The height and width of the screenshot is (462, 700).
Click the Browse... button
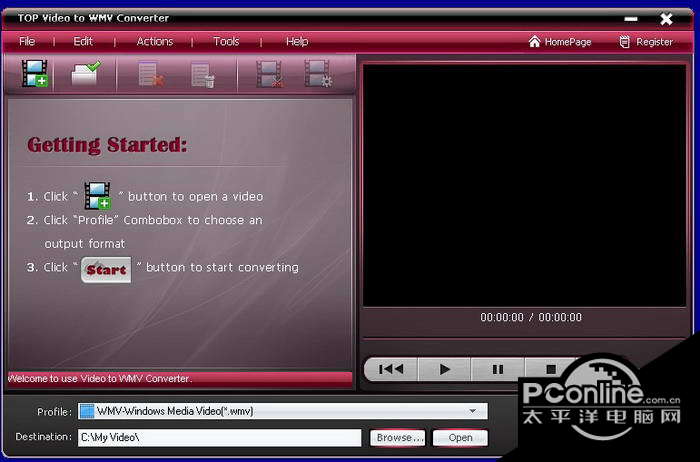398,438
